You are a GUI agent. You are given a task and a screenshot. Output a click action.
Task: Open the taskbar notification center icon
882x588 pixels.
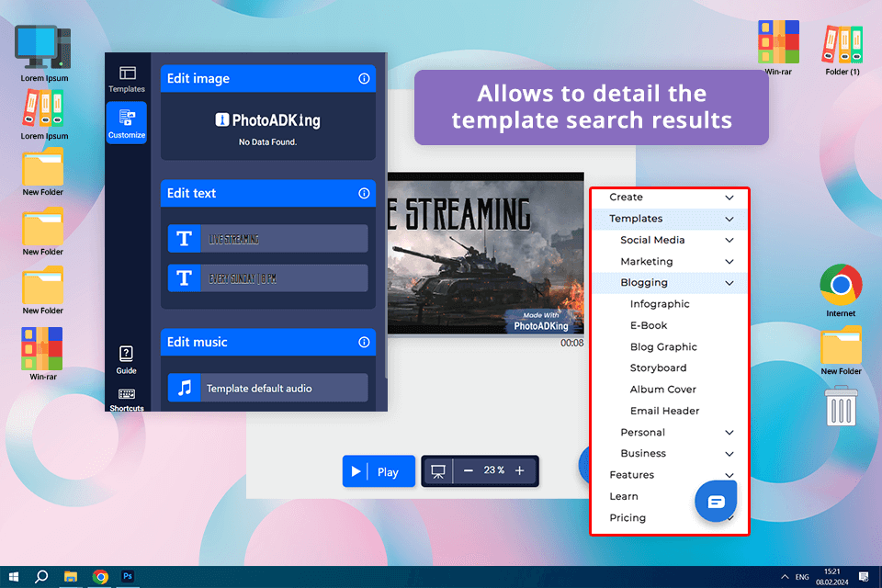pos(864,577)
